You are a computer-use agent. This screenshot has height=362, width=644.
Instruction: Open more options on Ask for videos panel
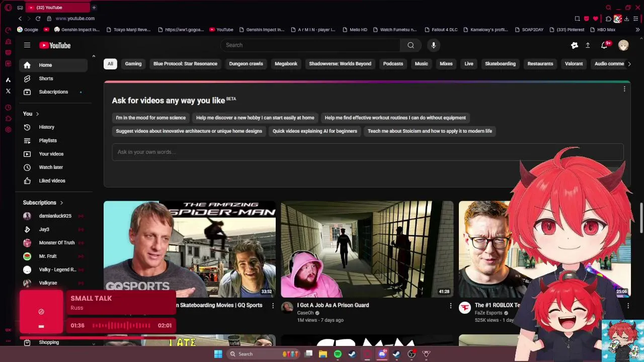click(x=624, y=89)
